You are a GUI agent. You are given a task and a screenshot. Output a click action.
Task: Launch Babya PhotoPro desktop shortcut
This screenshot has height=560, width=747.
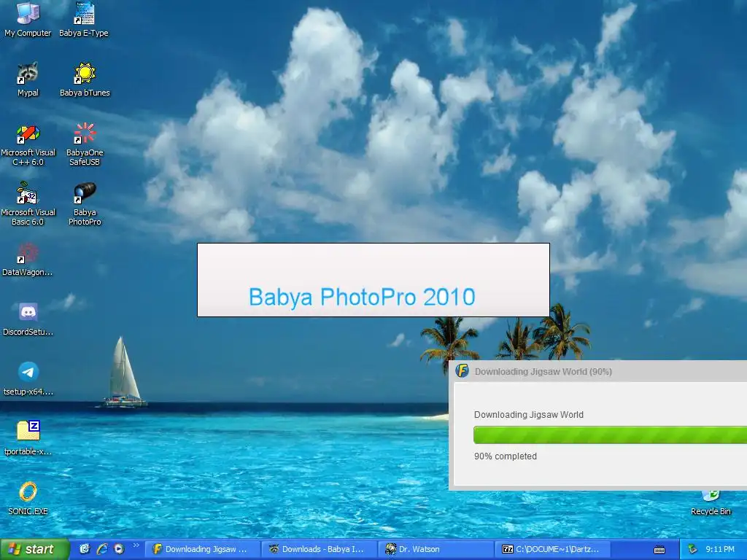point(85,204)
